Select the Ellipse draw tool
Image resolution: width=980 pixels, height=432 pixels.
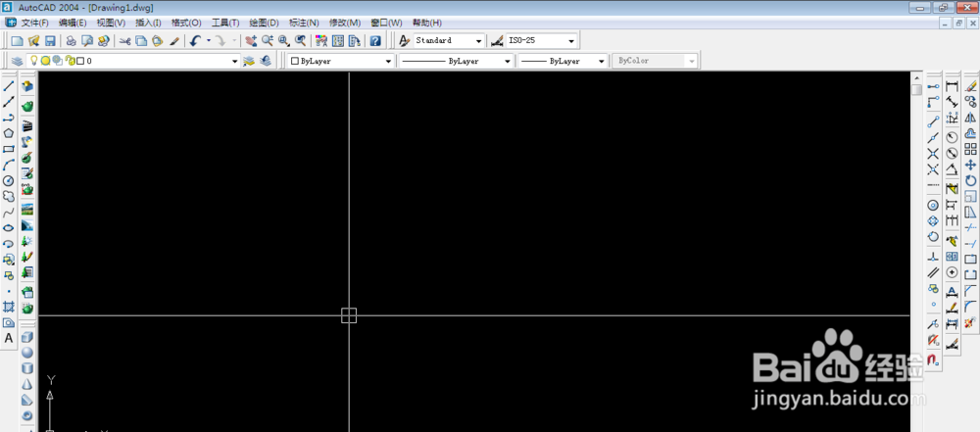9,228
